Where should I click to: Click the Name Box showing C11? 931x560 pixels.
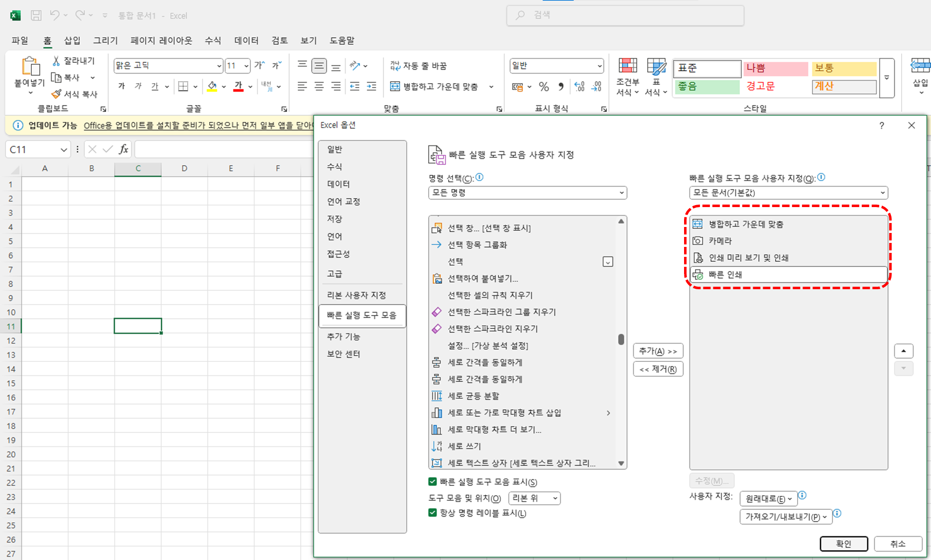38,149
